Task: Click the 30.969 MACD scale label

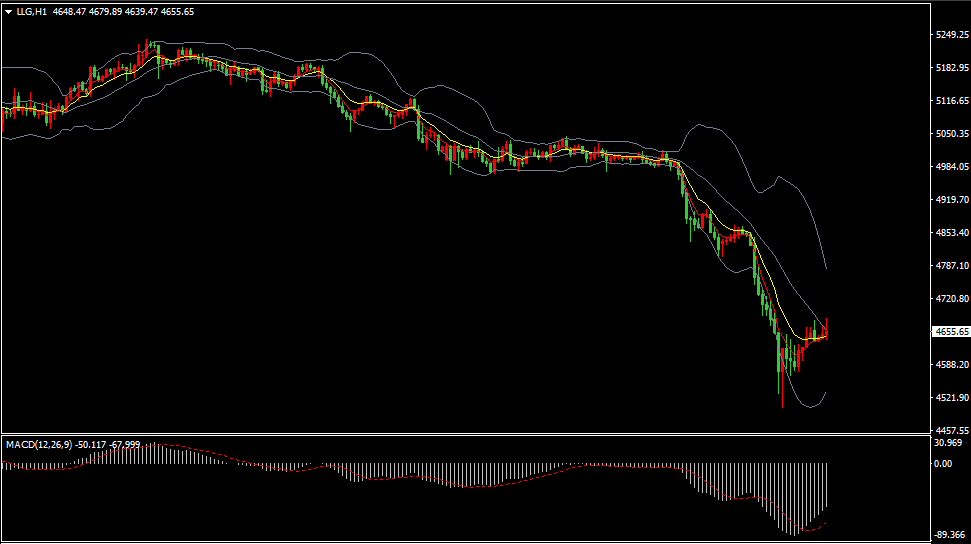Action: 948,443
